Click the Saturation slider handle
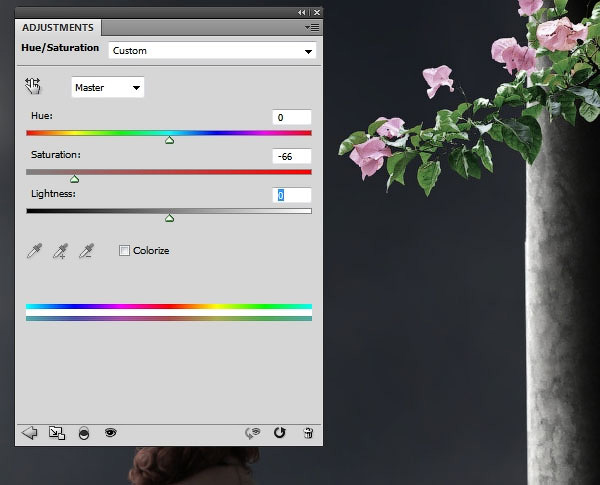The height and width of the screenshot is (485, 600). click(x=75, y=179)
